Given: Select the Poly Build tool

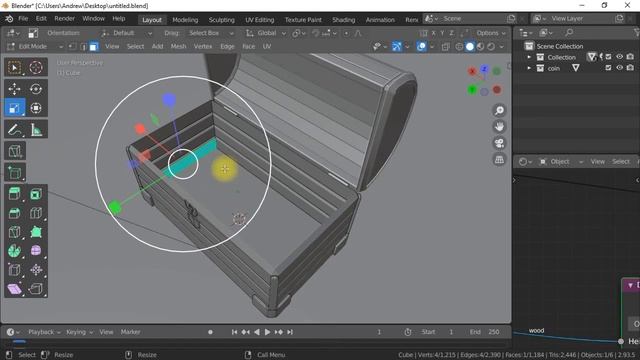Looking at the screenshot, I should (x=36, y=232).
